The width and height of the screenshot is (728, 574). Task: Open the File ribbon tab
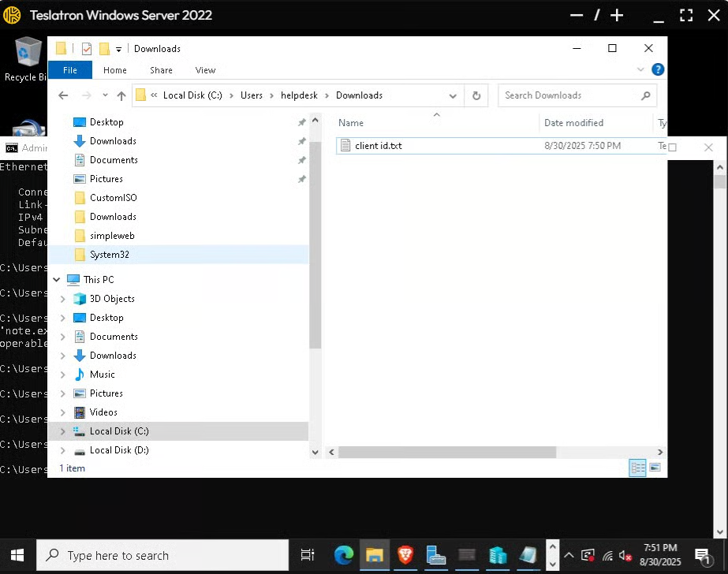(70, 70)
